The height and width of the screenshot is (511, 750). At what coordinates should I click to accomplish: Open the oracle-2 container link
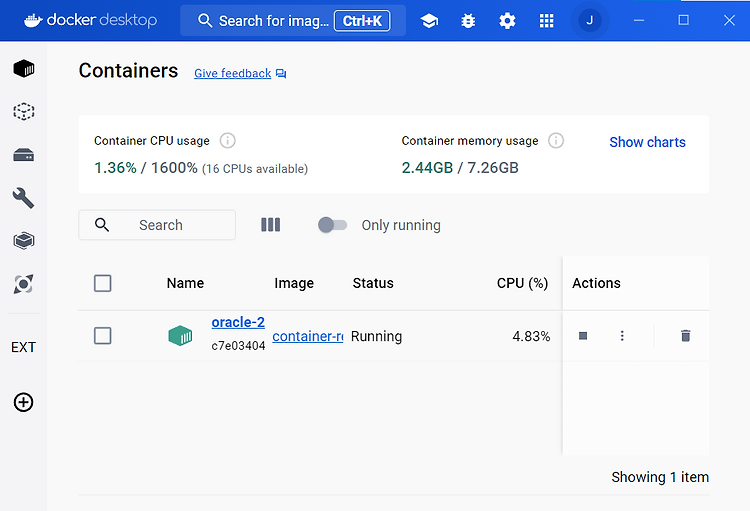click(x=238, y=322)
